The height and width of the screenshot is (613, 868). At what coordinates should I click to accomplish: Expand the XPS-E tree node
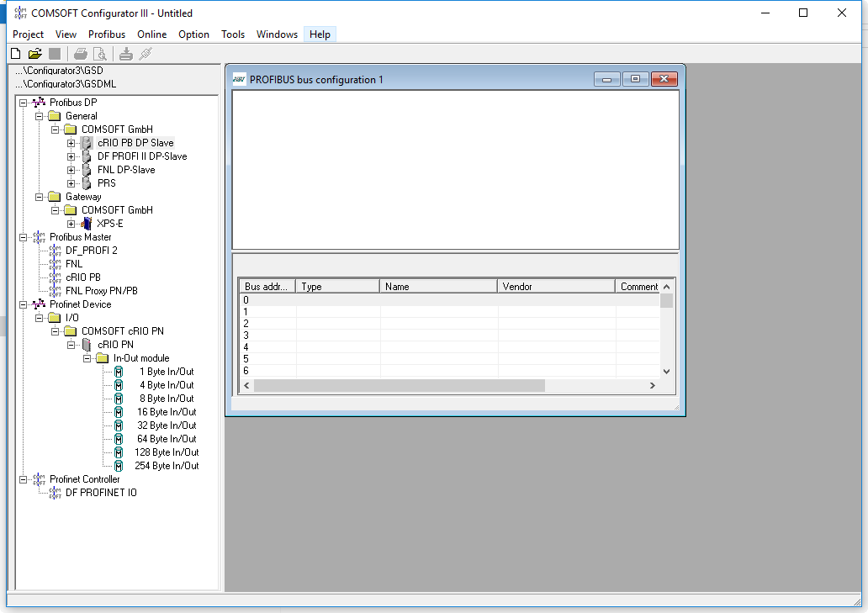[x=71, y=224]
